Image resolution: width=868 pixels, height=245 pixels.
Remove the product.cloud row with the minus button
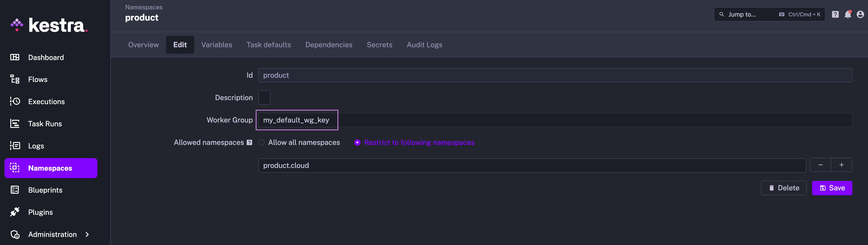tap(820, 165)
